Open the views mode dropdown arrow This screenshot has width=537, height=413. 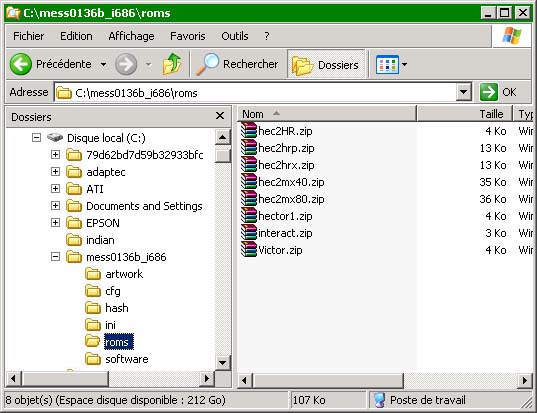point(404,64)
